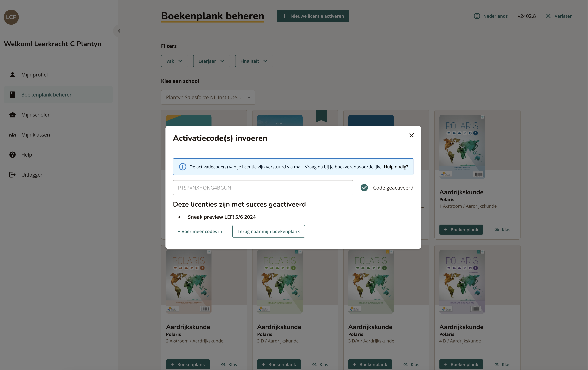Viewport: 588px width, 370px height.
Task: Click the Uitloggen logout icon
Action: pos(13,175)
